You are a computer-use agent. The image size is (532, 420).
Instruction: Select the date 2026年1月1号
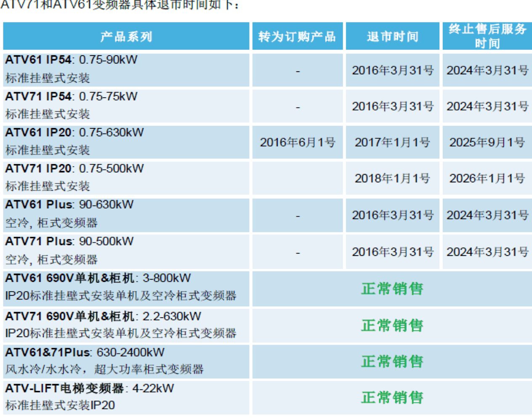[x=487, y=179]
